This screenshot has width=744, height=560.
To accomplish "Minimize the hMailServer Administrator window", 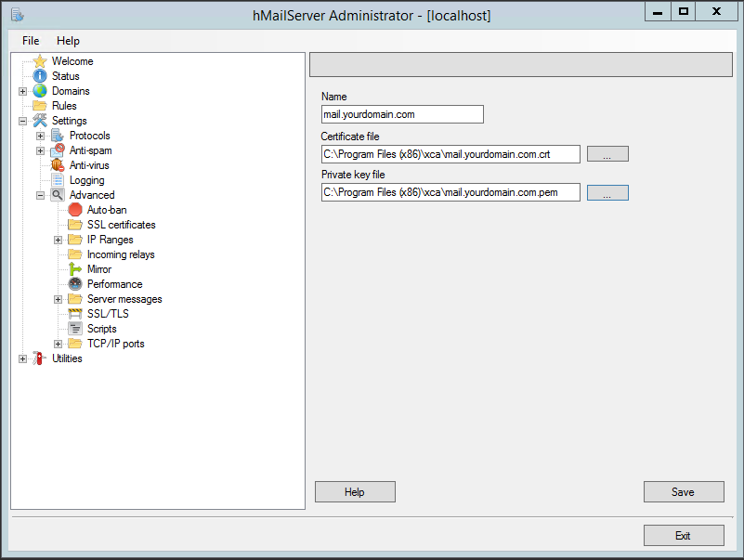I will (658, 12).
